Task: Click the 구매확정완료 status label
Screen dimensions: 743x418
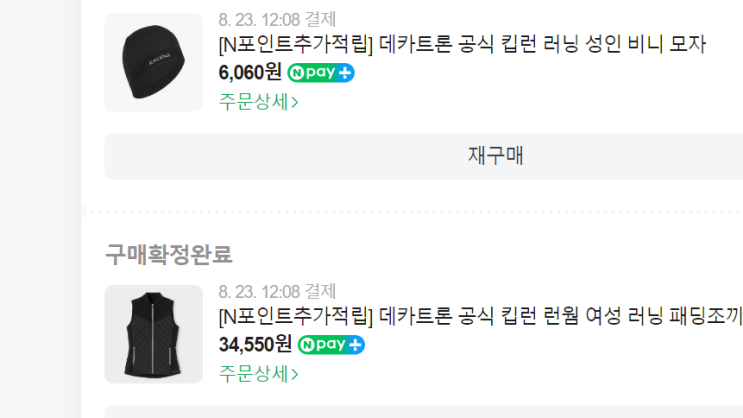Action: (169, 254)
